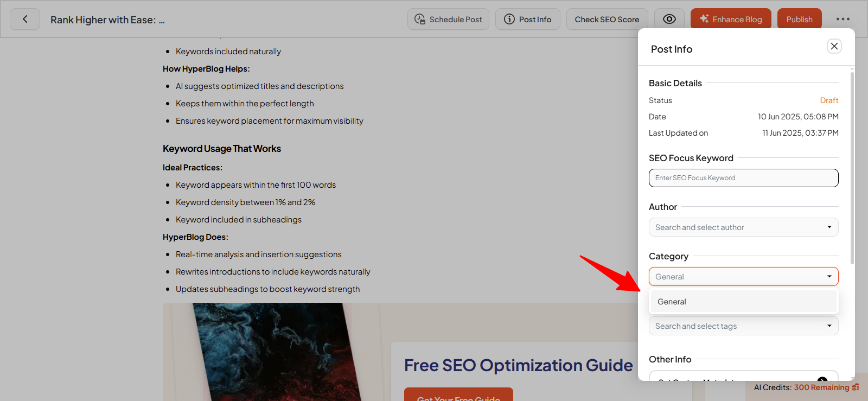
Task: Click the date 10 Jun 2025, 05:08 PM
Action: [x=798, y=117]
